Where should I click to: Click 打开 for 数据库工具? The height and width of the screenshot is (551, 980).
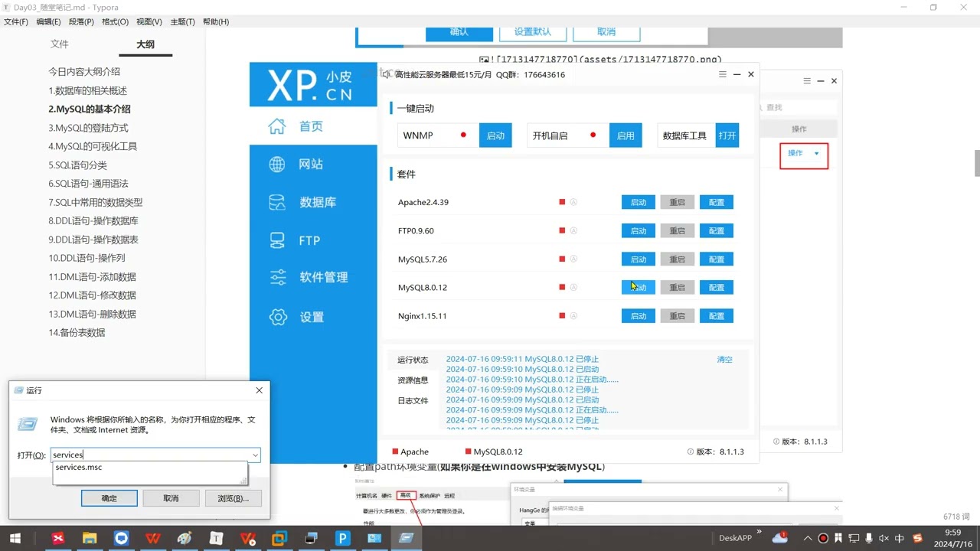727,135
